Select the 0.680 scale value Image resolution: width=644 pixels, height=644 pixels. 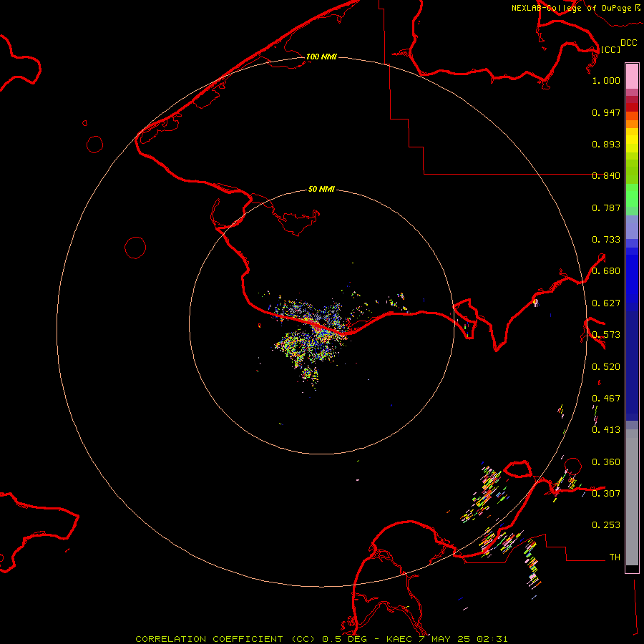coord(606,271)
